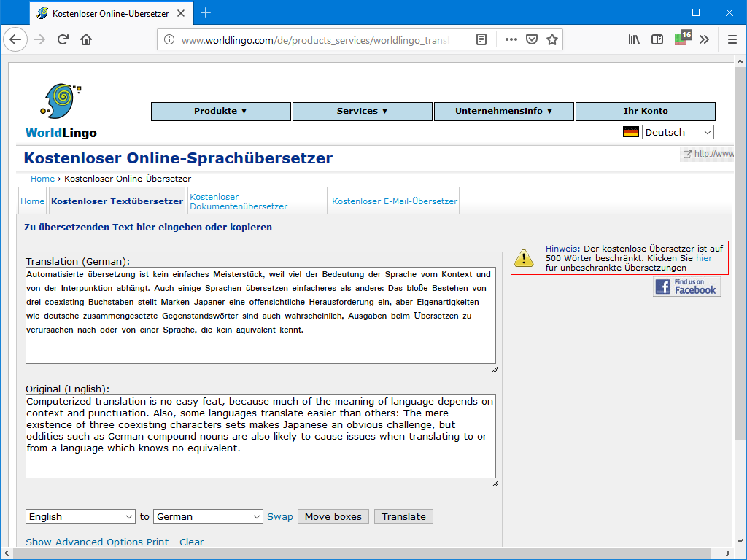Click the German flag icon
The height and width of the screenshot is (560, 747).
click(x=631, y=132)
